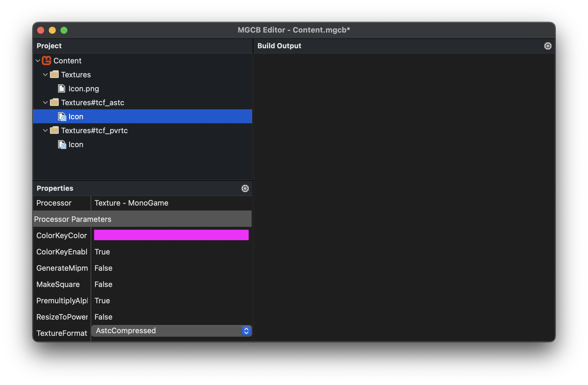Toggle ColorKeyEnabled to False
This screenshot has height=385, width=588.
click(102, 252)
